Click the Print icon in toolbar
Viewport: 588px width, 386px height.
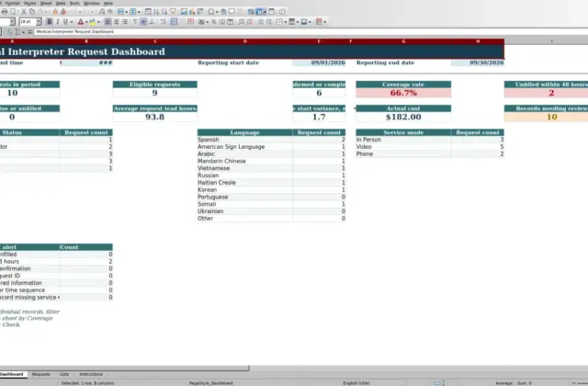(x=4, y=12)
